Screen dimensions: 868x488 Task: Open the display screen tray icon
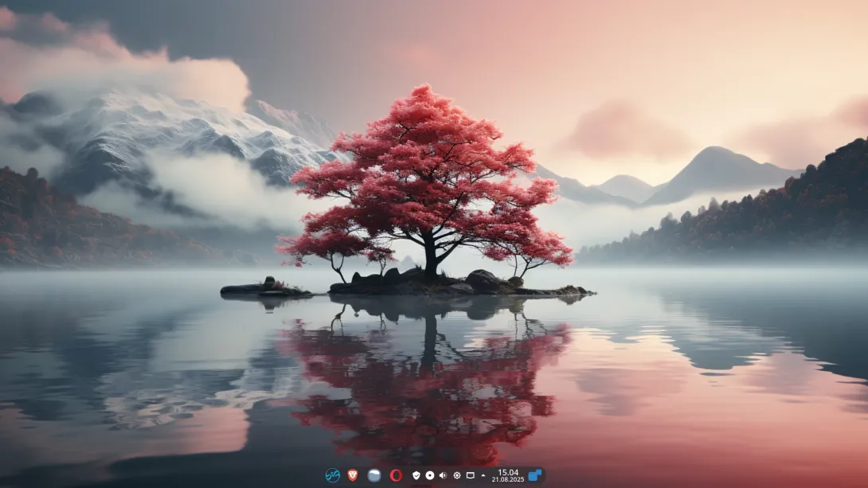coord(470,475)
